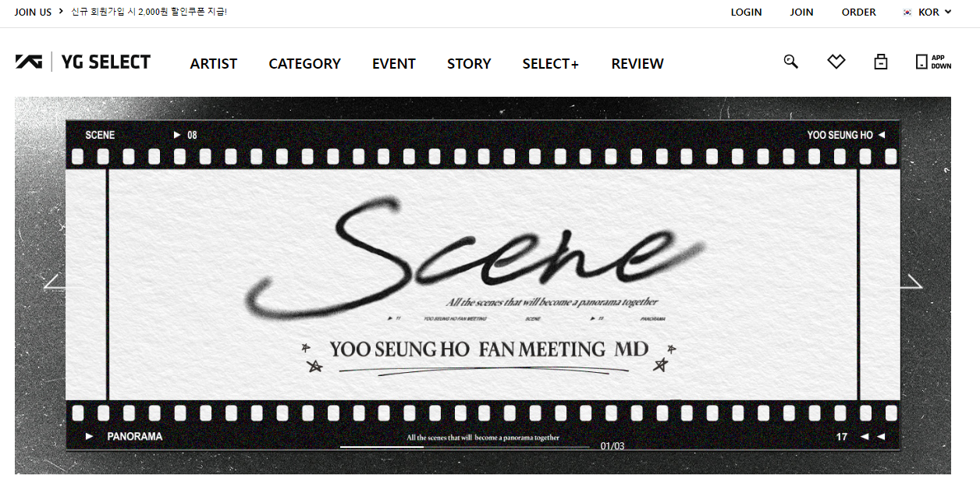Show next banner with right arrow
Image resolution: width=980 pixels, height=504 pixels.
(911, 282)
